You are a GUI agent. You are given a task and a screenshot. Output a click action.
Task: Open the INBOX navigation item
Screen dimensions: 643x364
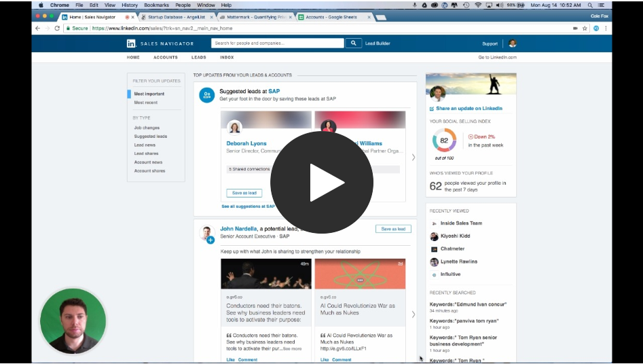(227, 58)
